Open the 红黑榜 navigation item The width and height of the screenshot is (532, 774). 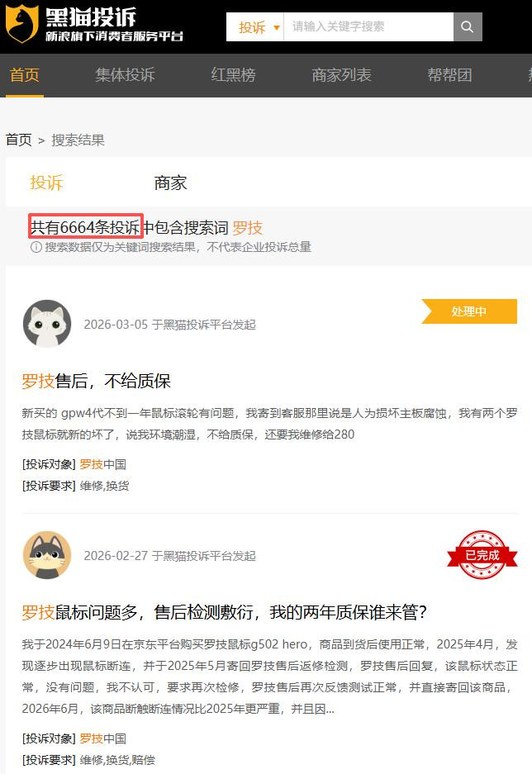[233, 75]
